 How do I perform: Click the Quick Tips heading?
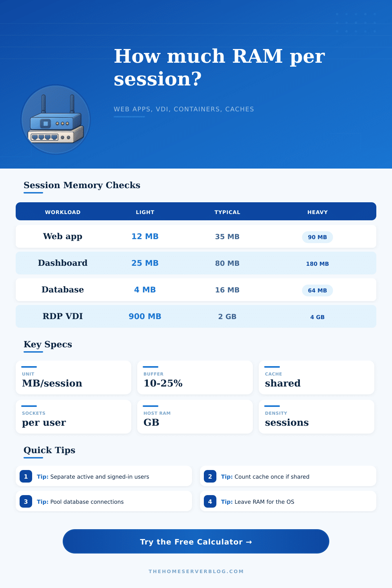click(x=49, y=450)
